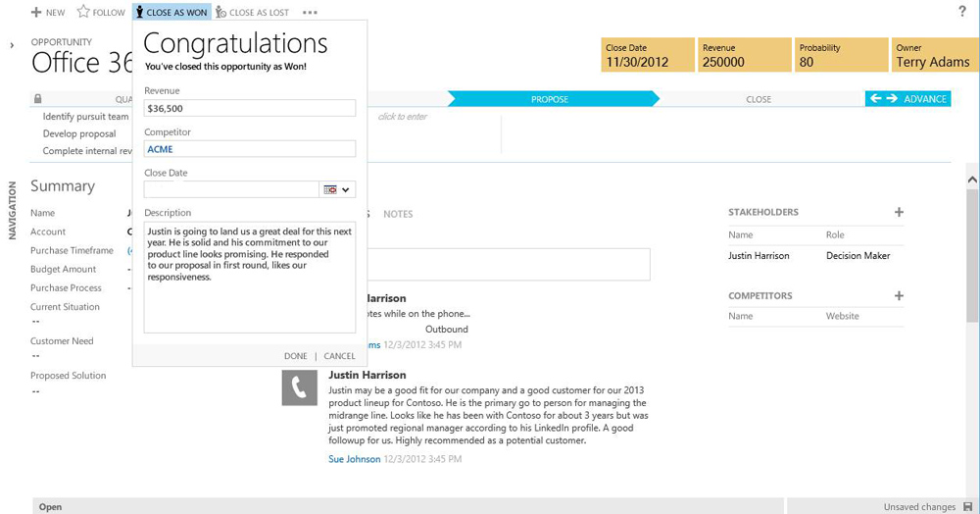Open the Sue Johnson author link
980x514 pixels.
(x=354, y=459)
